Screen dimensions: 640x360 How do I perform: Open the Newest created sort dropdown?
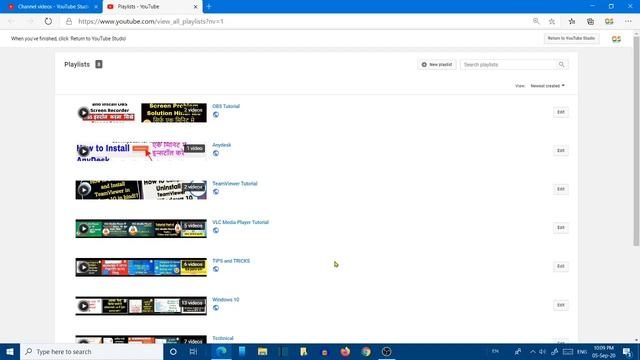pyautogui.click(x=547, y=86)
